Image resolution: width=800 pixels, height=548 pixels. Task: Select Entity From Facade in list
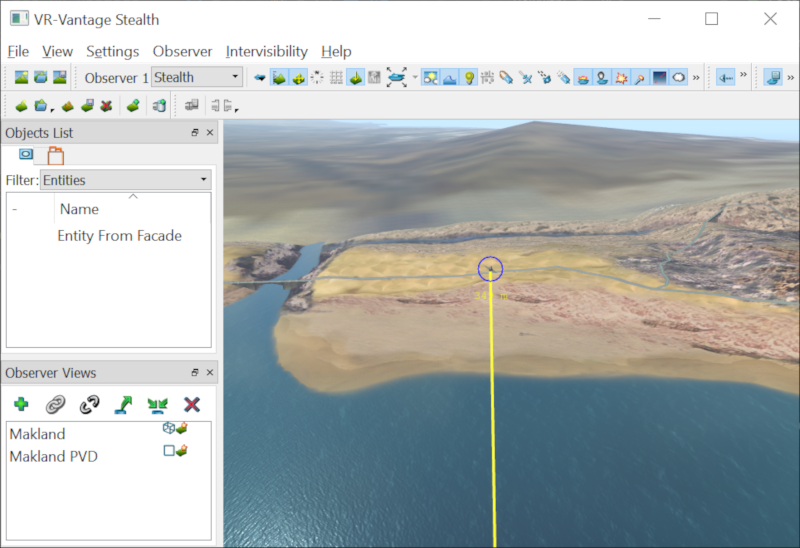tap(119, 236)
